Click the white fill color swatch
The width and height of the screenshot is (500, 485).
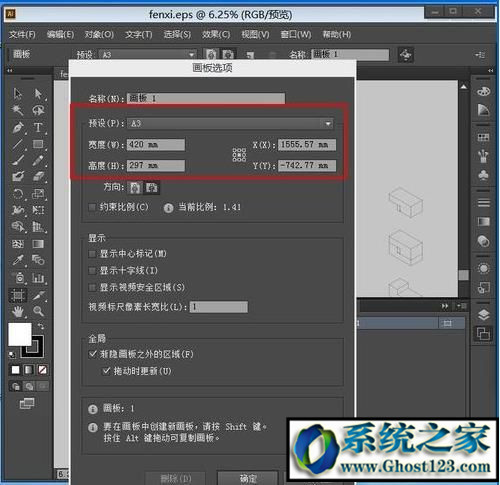[x=20, y=334]
